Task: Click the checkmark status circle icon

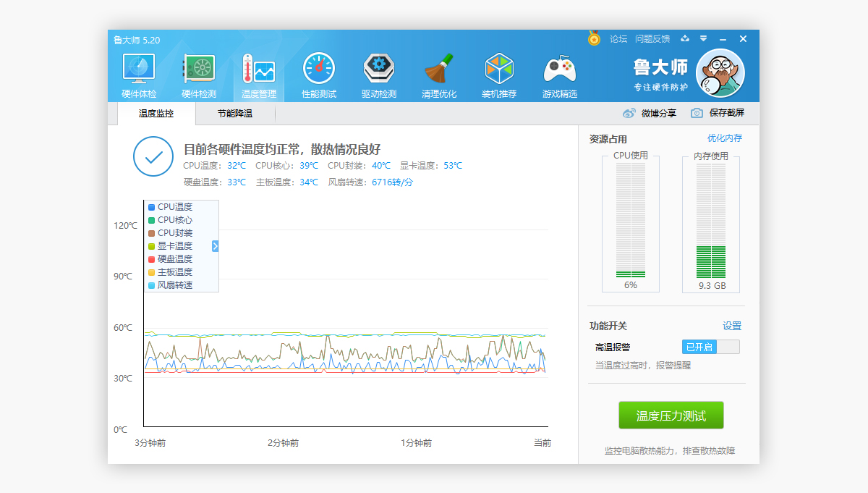Action: tap(153, 156)
